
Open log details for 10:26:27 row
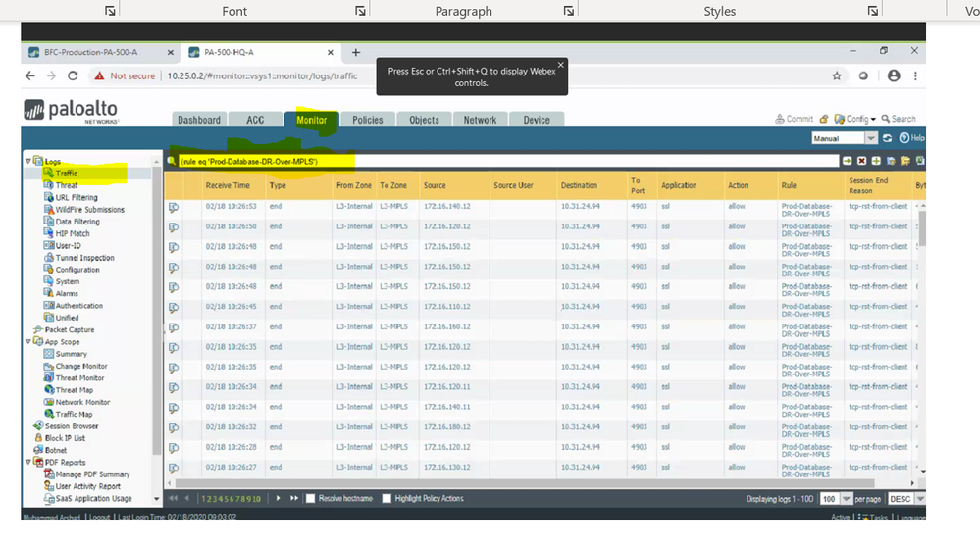(x=174, y=468)
